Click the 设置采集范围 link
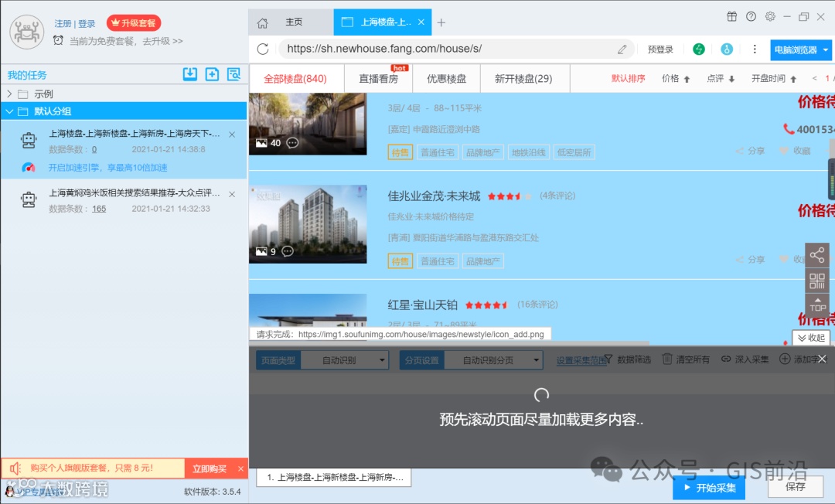 point(581,360)
